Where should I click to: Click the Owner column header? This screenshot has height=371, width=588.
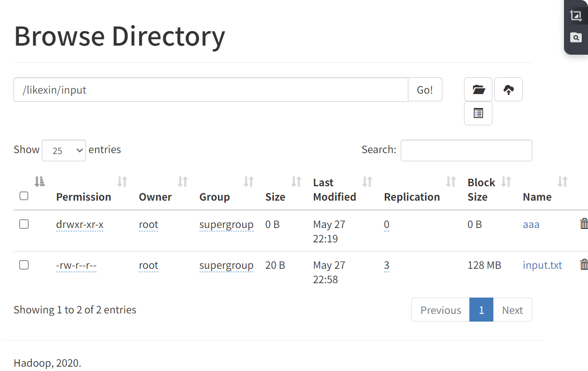tap(155, 197)
